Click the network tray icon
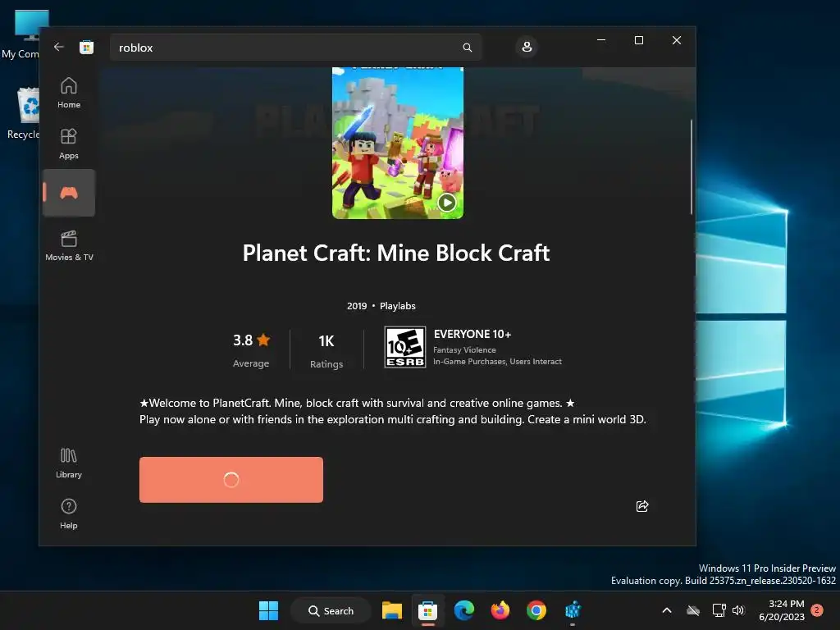 pyautogui.click(x=719, y=610)
